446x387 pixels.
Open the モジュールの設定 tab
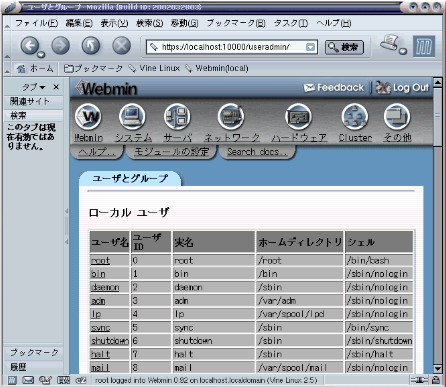click(x=171, y=152)
